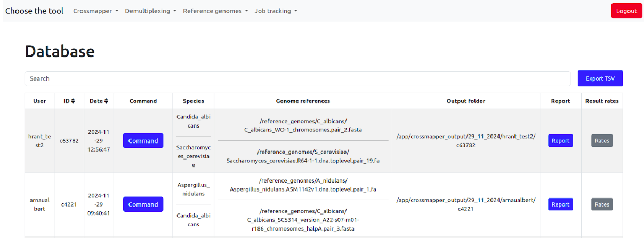Open the Demultiplexing dropdown menu

tap(150, 11)
